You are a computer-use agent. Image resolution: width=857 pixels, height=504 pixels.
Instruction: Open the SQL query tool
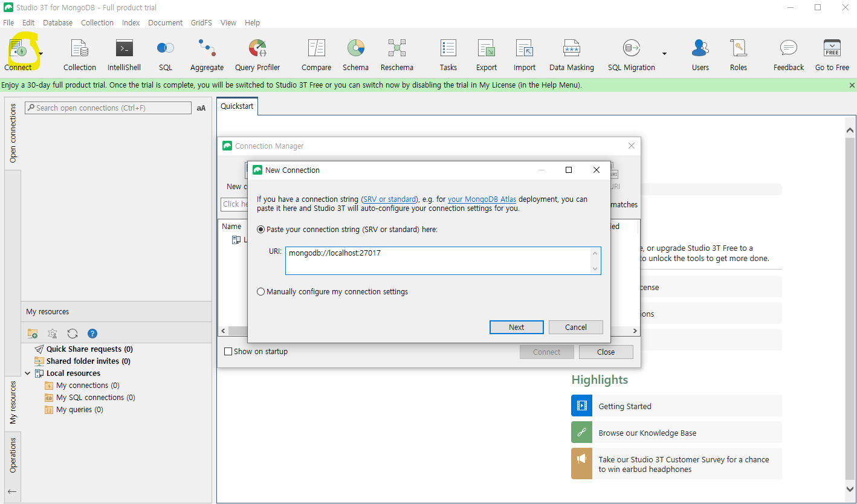[166, 55]
